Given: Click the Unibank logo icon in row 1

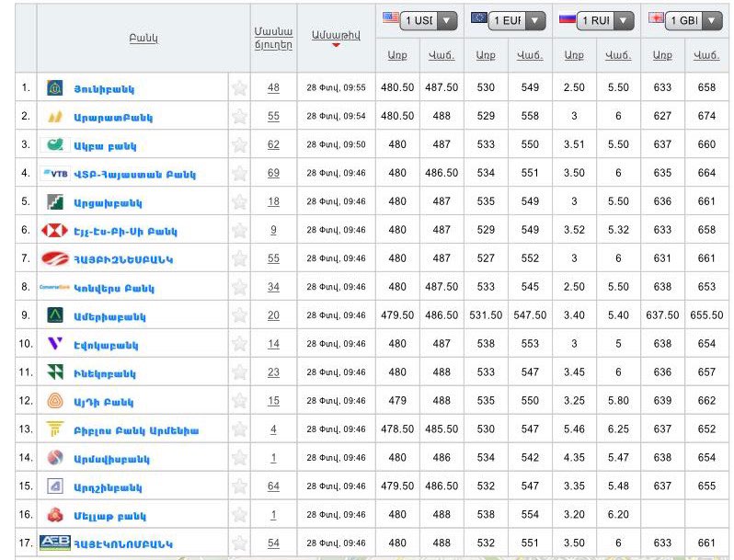Looking at the screenshot, I should pos(55,88).
